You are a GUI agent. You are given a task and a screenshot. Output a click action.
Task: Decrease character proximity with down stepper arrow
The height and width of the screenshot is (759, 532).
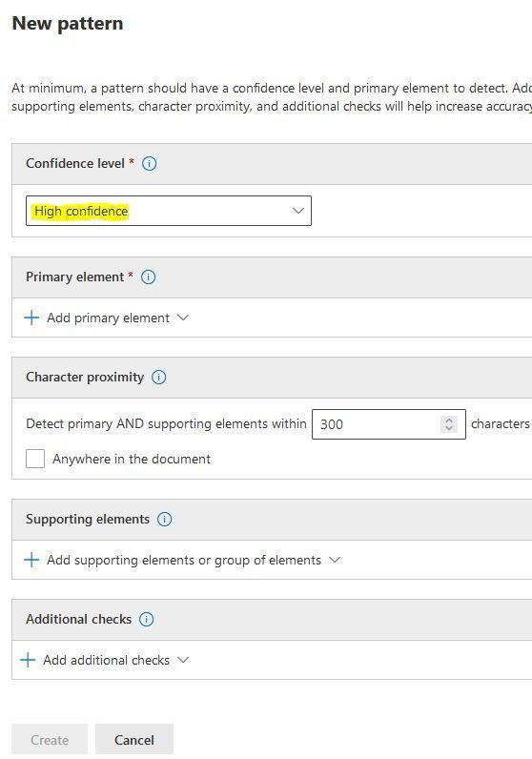(449, 428)
